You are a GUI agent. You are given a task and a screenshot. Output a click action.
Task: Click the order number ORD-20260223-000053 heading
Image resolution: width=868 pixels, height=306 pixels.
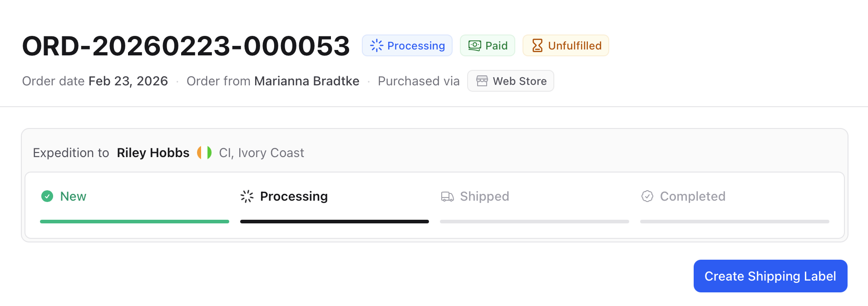(x=186, y=46)
